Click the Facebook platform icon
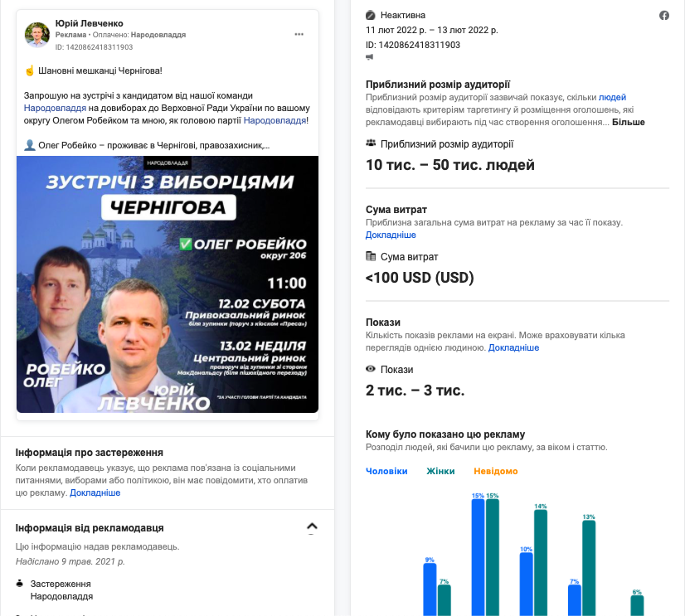685x616 pixels. pos(663,16)
